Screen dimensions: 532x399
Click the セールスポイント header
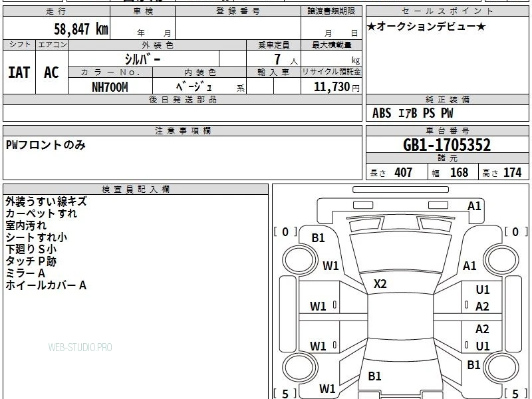coord(447,11)
